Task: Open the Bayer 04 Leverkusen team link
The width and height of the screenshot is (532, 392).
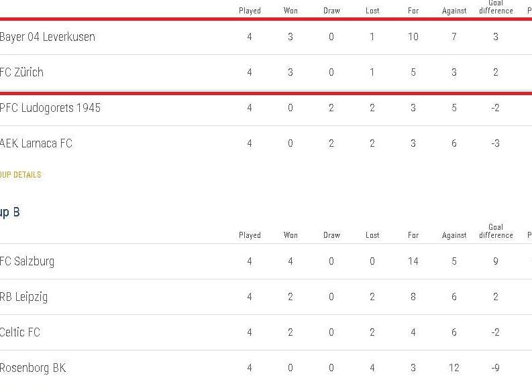Action: pos(47,37)
